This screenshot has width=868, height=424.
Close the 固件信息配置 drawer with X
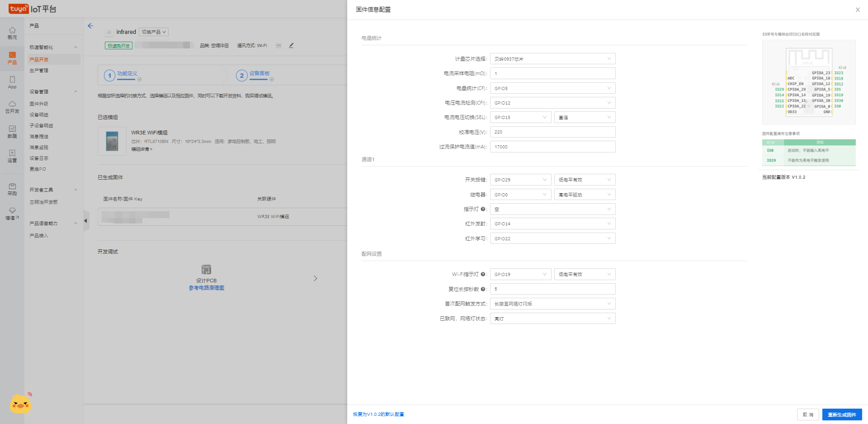click(x=858, y=10)
